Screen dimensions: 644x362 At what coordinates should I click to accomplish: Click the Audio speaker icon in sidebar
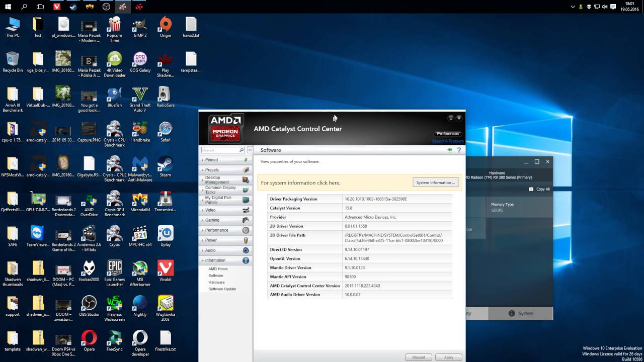[x=246, y=250]
